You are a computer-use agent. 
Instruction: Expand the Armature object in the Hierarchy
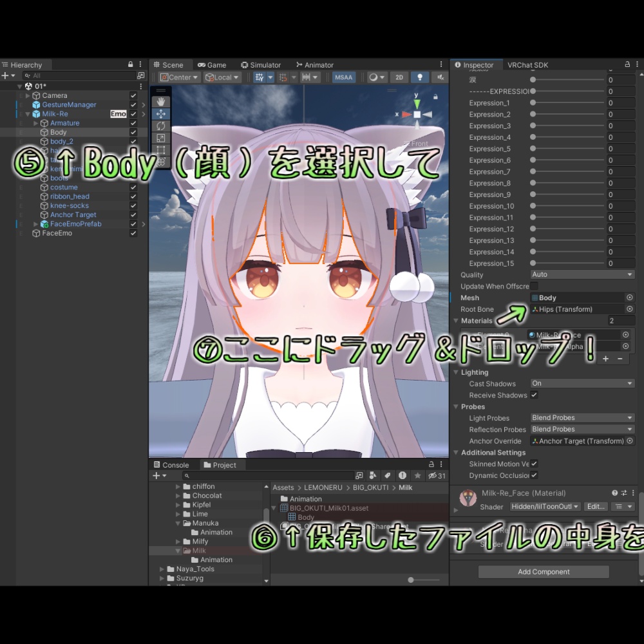pos(37,122)
